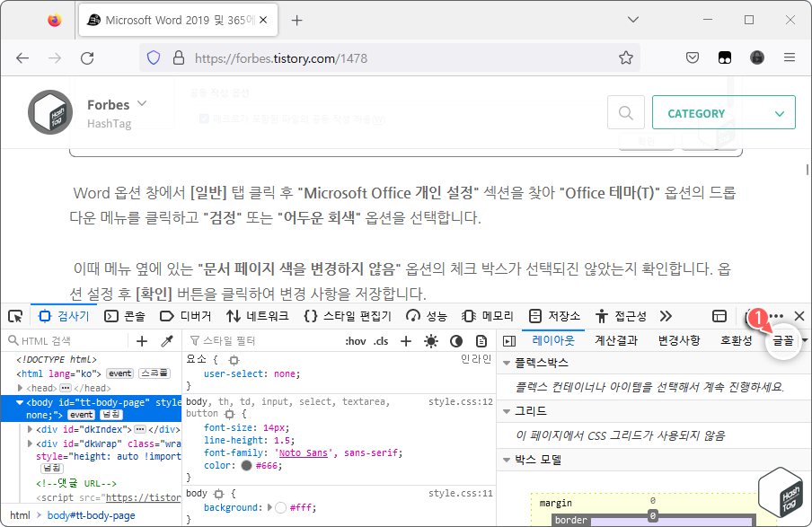
Task: Collapse the Grid (그리드) section
Action: click(x=507, y=411)
